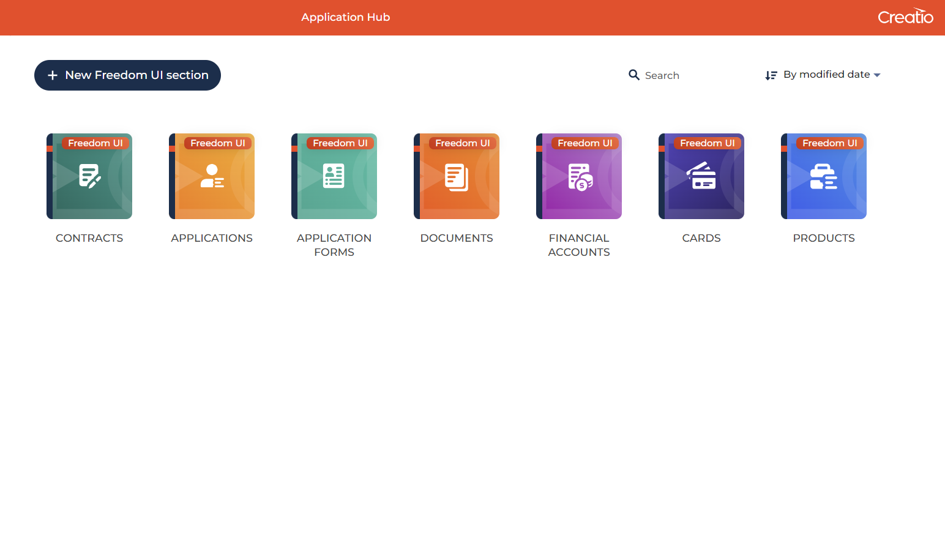Click the sort order icon

click(771, 75)
